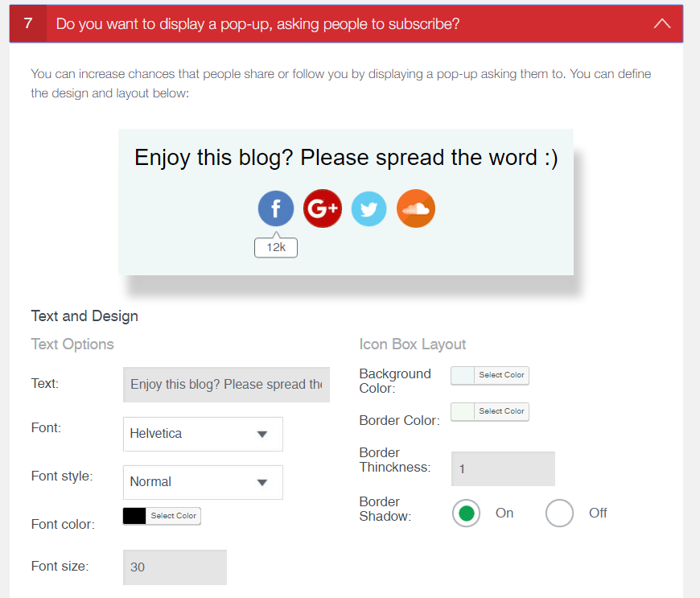Turn Border Shadow Off
The width and height of the screenshot is (700, 598).
click(559, 513)
